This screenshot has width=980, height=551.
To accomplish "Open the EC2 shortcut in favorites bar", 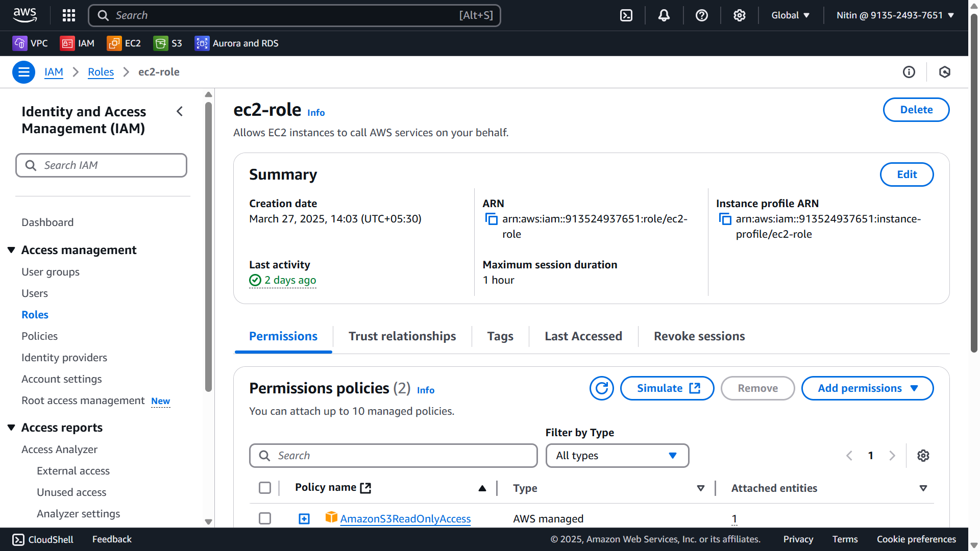I will (x=124, y=43).
